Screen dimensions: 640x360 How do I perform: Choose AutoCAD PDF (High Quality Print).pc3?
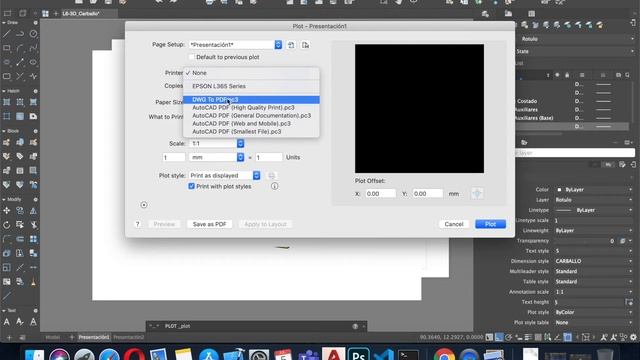(251, 107)
